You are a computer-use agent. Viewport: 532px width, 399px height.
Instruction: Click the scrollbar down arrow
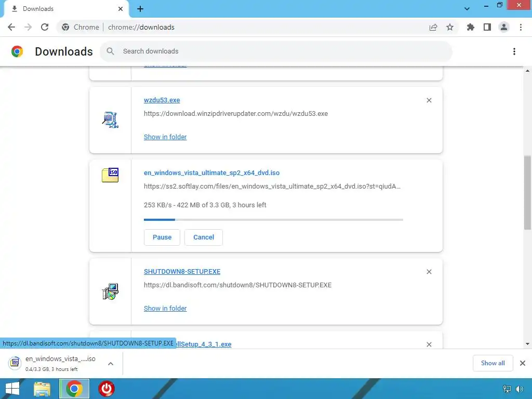point(527,344)
